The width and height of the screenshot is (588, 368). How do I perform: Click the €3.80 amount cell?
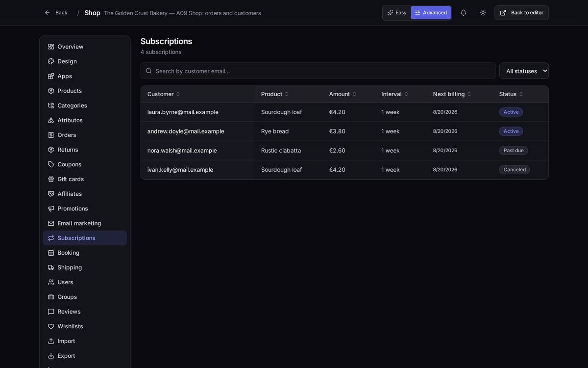click(337, 131)
